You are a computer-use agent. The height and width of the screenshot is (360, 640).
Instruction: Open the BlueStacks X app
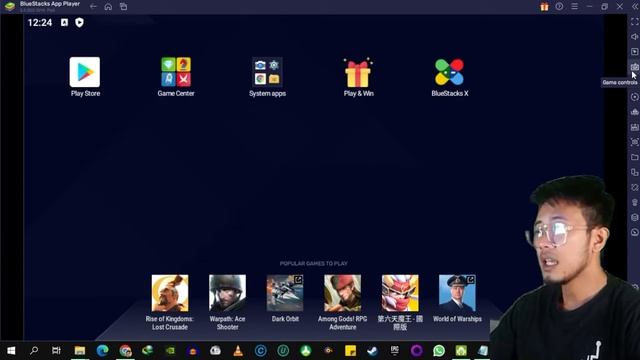pos(449,72)
